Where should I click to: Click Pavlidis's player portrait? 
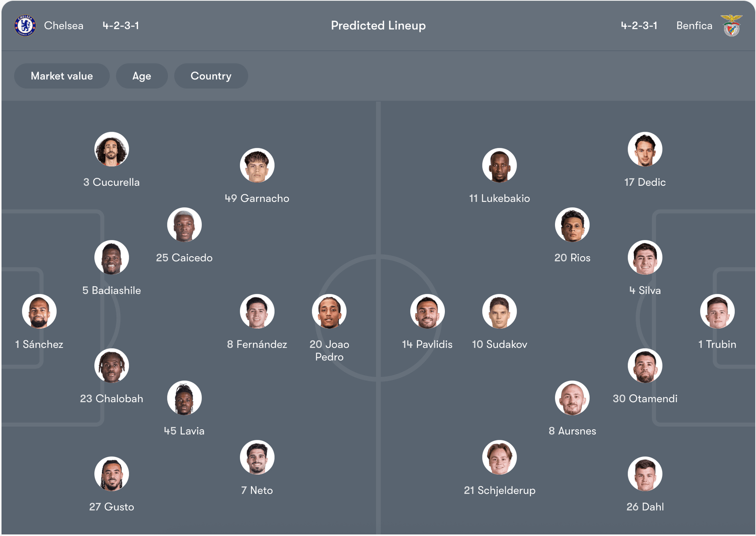[x=427, y=312]
